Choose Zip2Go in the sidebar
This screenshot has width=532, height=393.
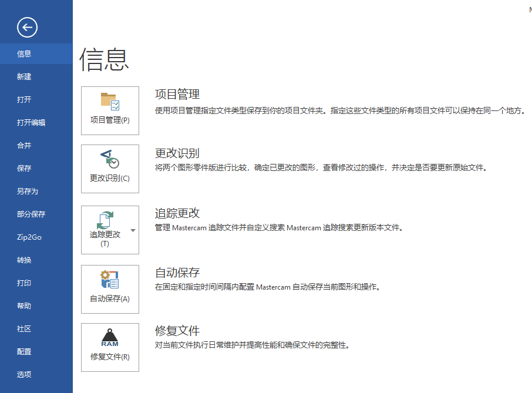[x=28, y=237]
